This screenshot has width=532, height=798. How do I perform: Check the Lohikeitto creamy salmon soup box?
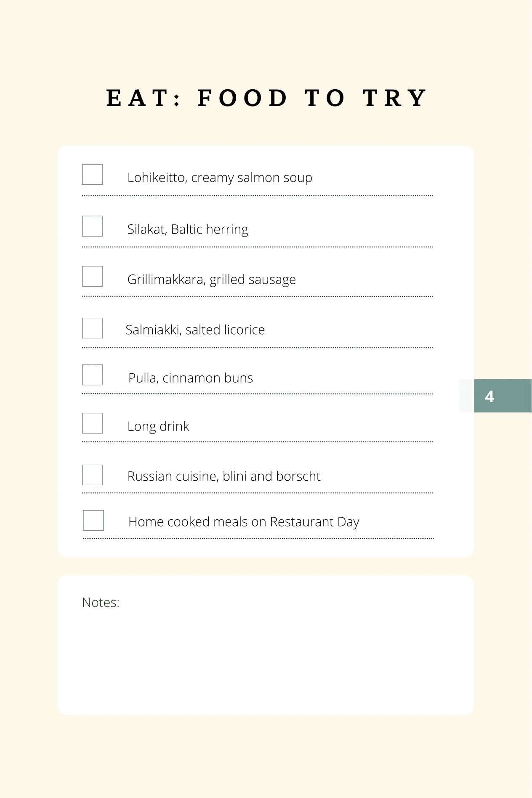click(93, 175)
